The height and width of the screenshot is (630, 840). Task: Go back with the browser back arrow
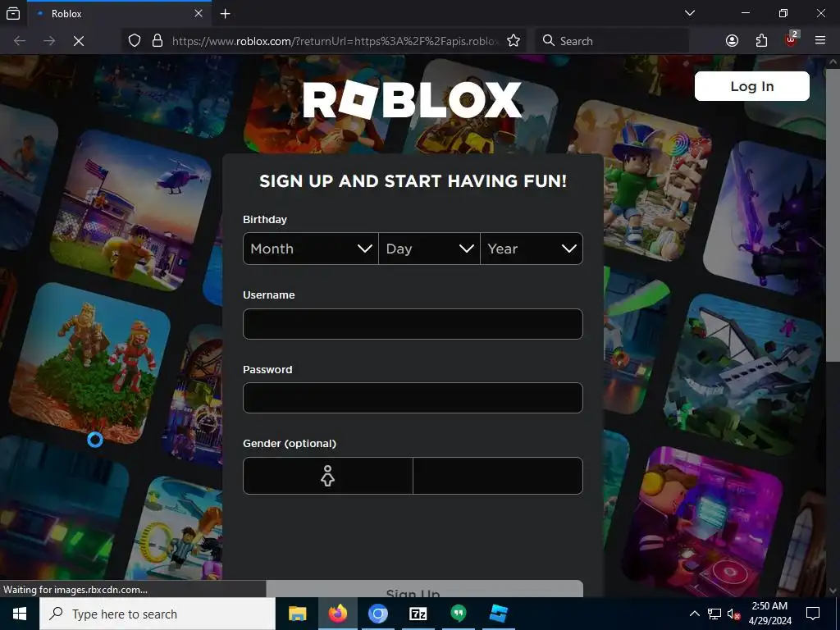click(20, 41)
